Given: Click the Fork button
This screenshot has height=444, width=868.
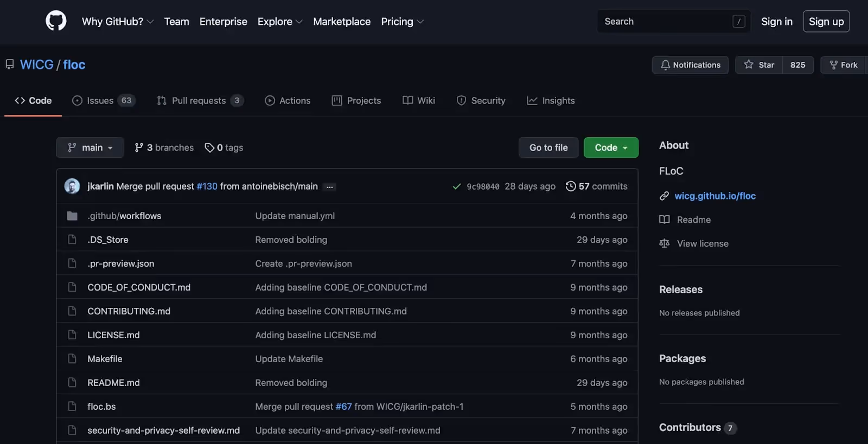Looking at the screenshot, I should (844, 65).
